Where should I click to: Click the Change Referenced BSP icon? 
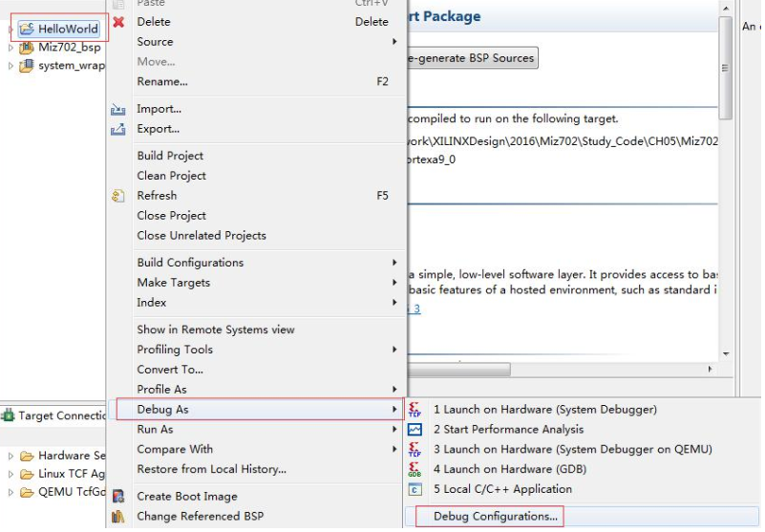point(118,517)
